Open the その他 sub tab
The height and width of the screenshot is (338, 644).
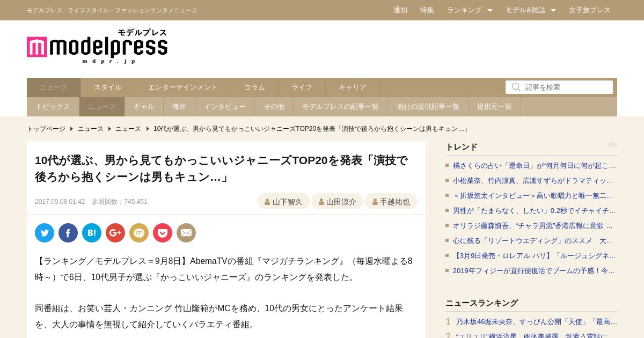[x=274, y=107]
